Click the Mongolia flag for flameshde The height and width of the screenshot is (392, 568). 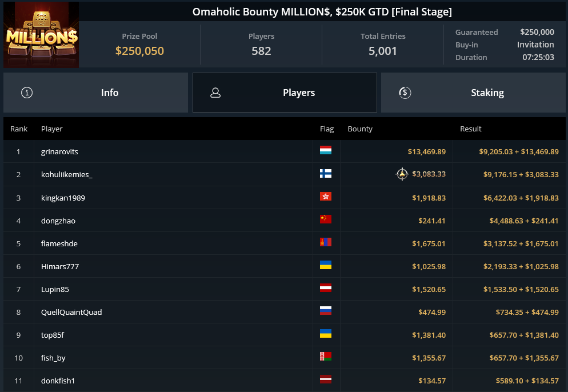coord(326,242)
